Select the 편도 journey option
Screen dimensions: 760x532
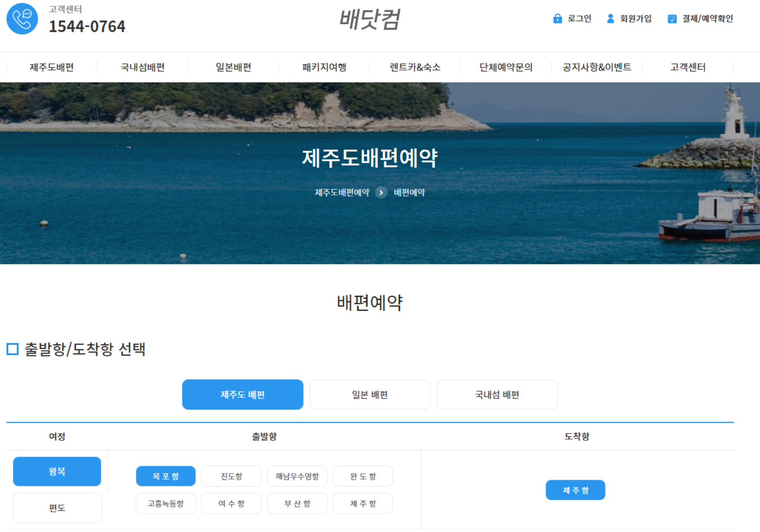(x=57, y=507)
